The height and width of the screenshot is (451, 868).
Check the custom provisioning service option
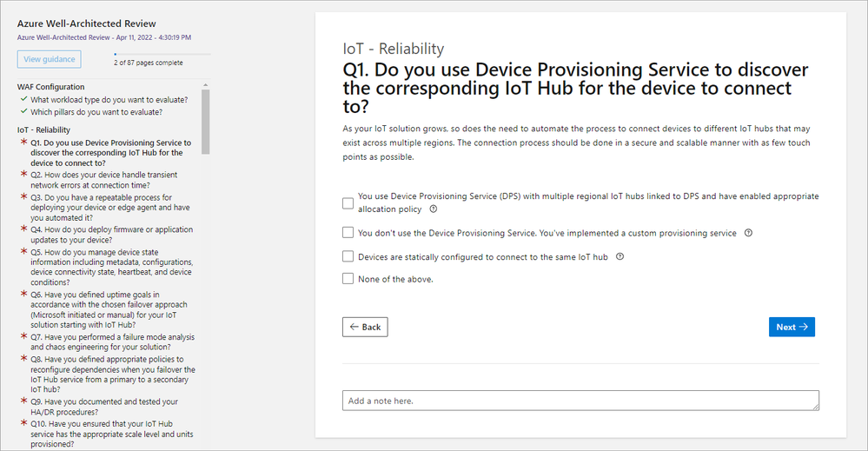tap(348, 232)
